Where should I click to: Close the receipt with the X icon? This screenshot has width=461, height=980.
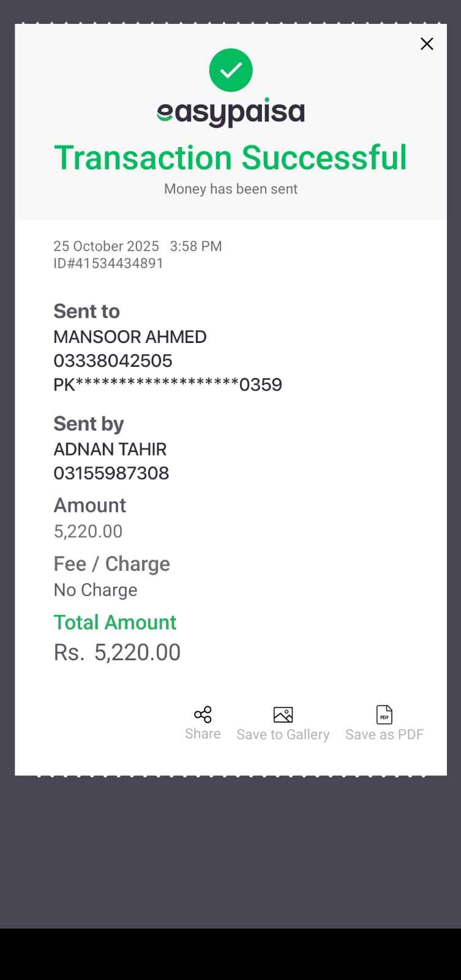tap(427, 43)
